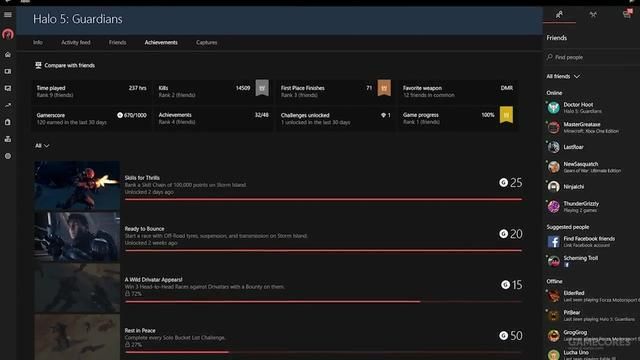Click Doctor Hoot's avatar in friends list
The width and height of the screenshot is (640, 360).
click(553, 108)
